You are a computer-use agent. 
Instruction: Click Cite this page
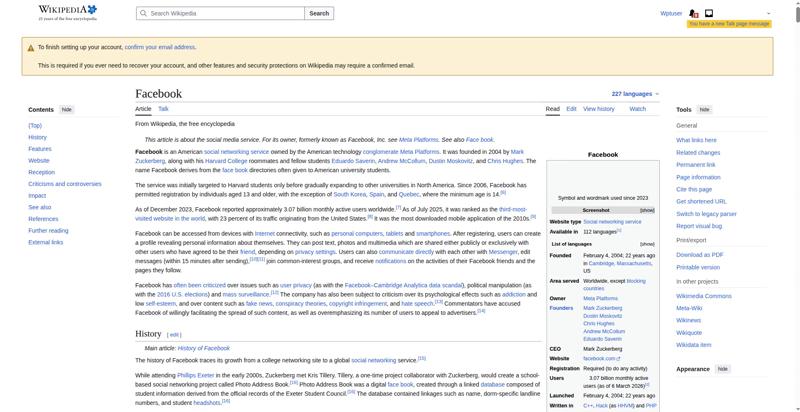click(x=694, y=189)
